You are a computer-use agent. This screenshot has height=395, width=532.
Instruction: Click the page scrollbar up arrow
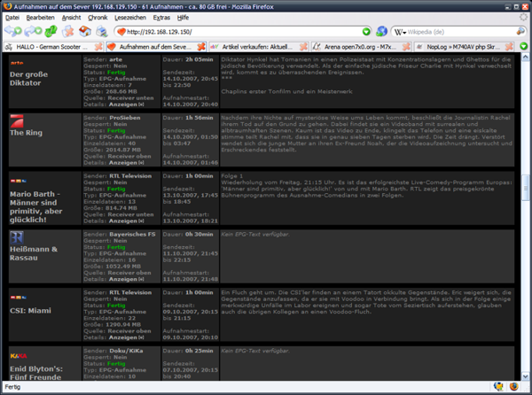click(x=525, y=58)
